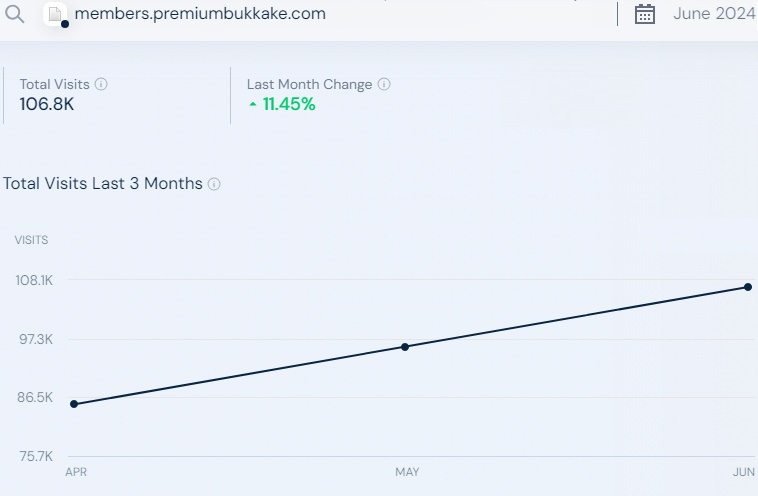Click the APR axis label
This screenshot has width=758, height=496.
(x=76, y=472)
